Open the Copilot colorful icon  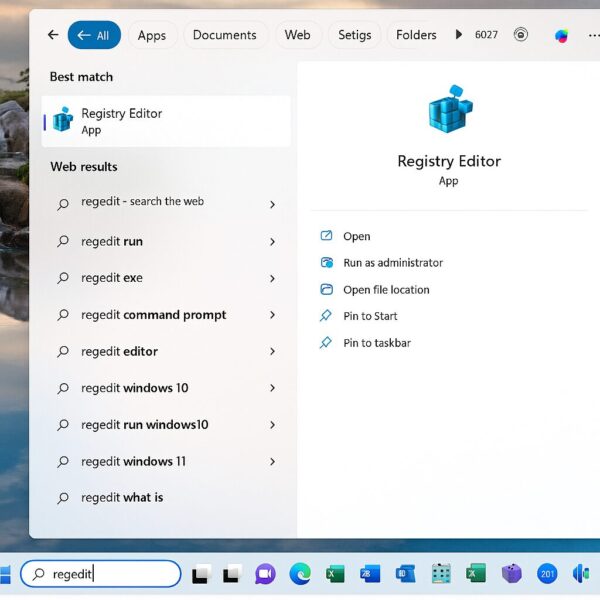pyautogui.click(x=561, y=36)
